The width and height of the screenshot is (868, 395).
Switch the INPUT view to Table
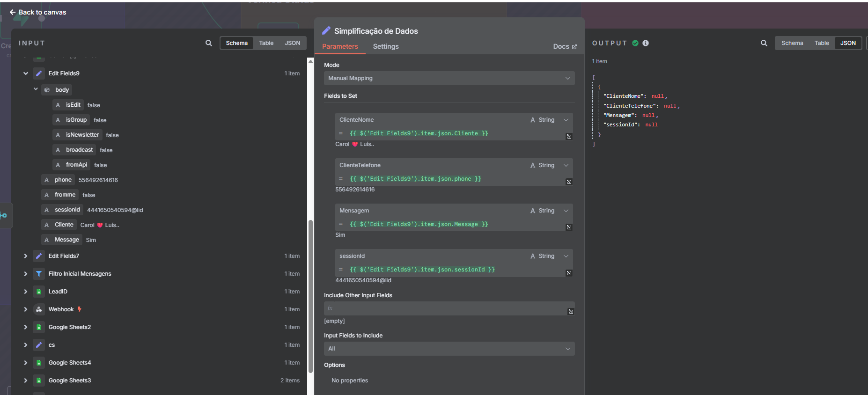(266, 43)
